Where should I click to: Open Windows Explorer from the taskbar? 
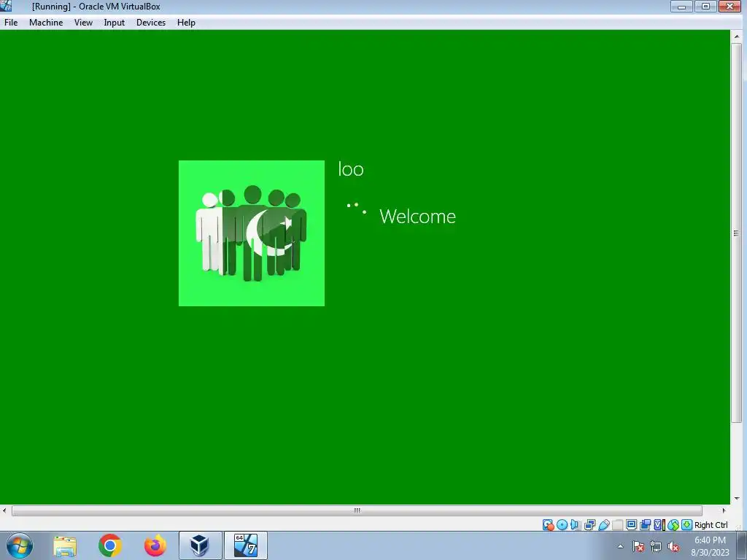pos(65,545)
